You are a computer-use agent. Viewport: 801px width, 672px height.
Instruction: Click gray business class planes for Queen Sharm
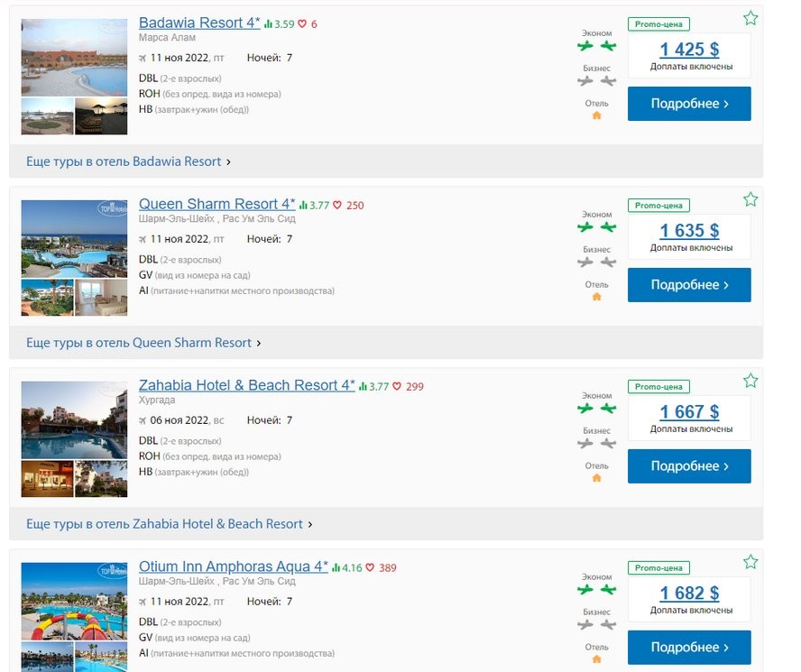point(596,262)
